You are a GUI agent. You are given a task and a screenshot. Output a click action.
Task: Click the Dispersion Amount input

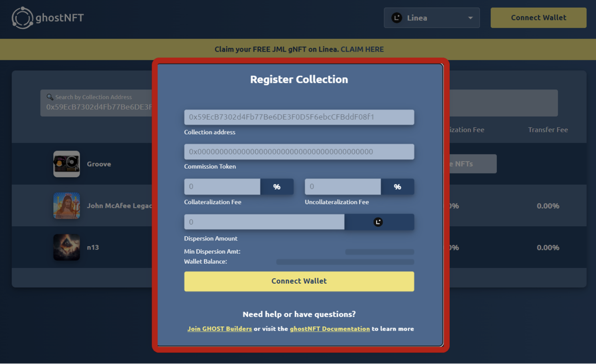coord(264,222)
